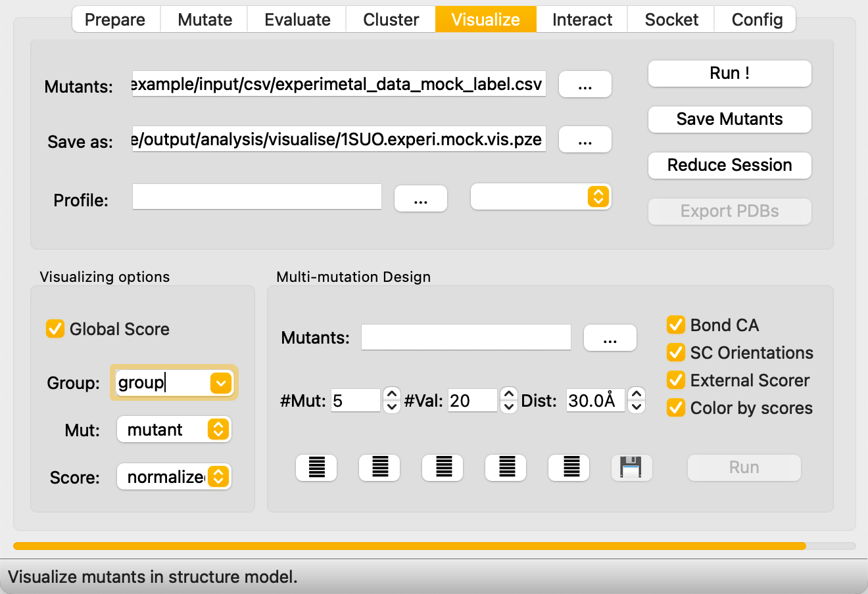Viewport: 868px width, 594px height.
Task: Click the Reduce Session button
Action: (730, 166)
